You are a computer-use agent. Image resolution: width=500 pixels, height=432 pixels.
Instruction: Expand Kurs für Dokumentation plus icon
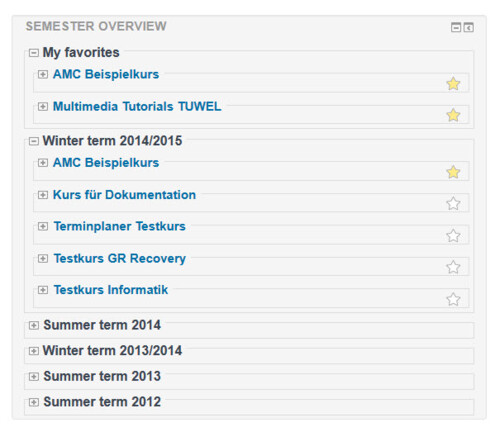point(43,195)
